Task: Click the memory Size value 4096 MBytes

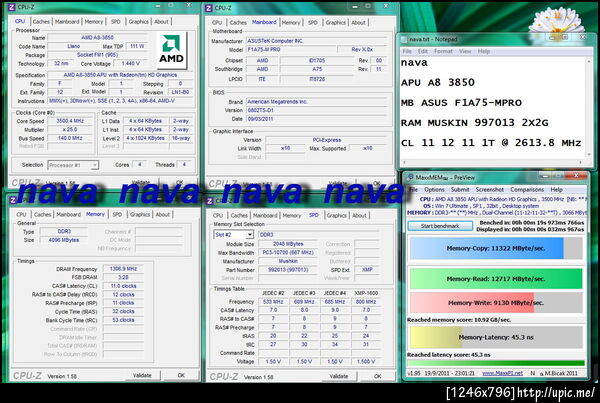Action: click(64, 240)
